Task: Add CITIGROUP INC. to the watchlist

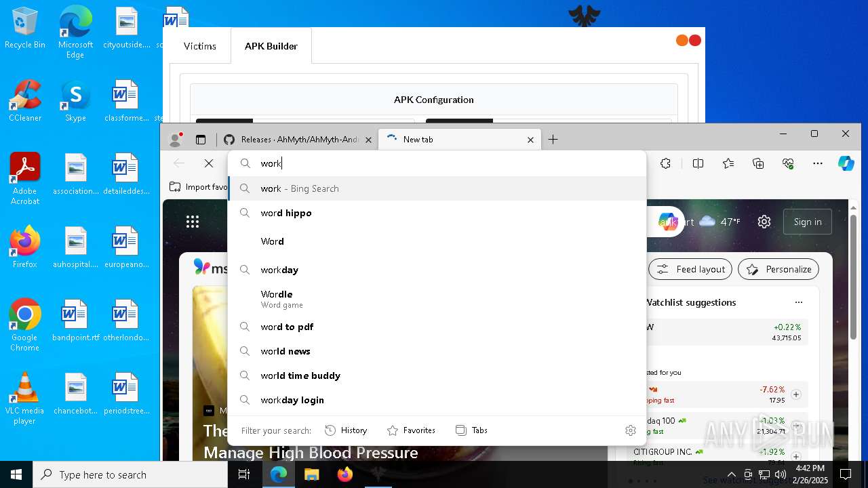Action: (796, 457)
